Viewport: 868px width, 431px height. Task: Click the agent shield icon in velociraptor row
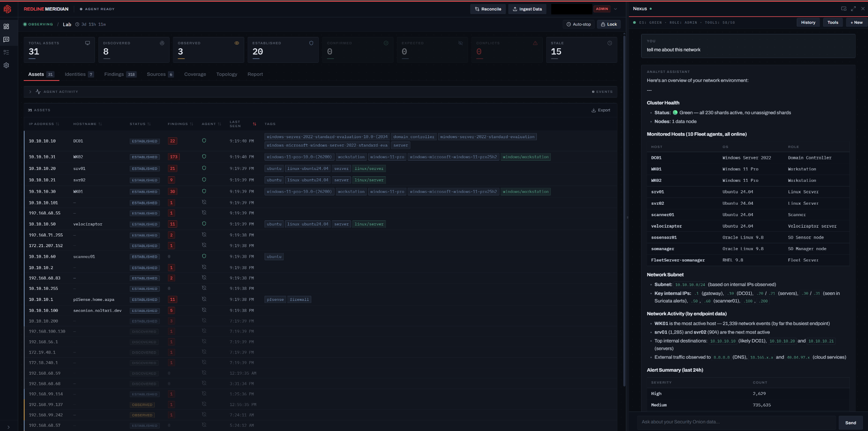204,224
